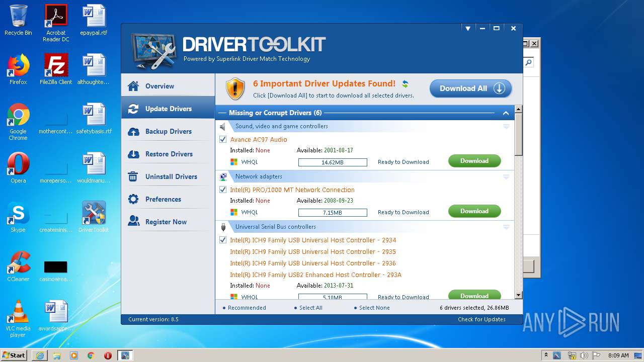Screen dimensions: 644x362
Task: Open the Windows Start button
Action: (14, 355)
